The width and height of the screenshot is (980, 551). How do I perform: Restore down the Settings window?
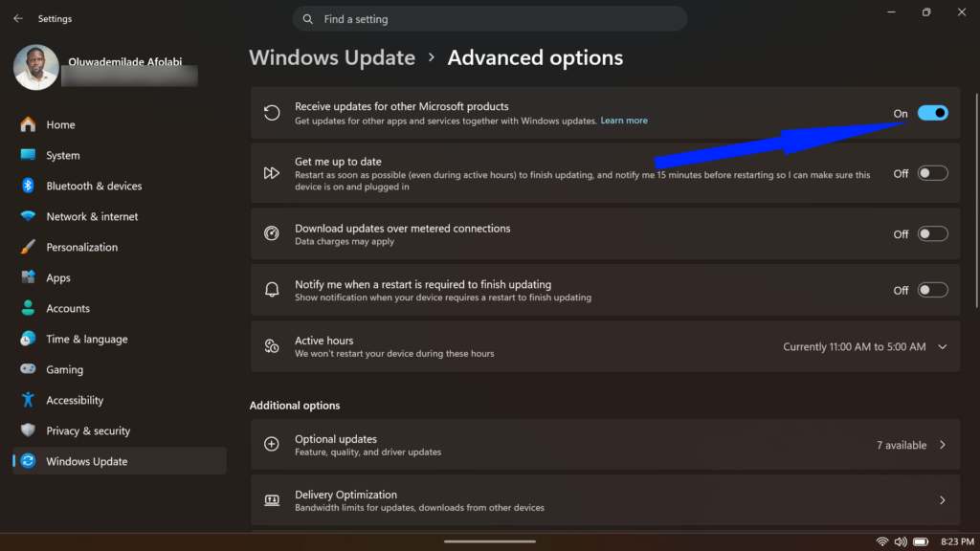point(926,11)
